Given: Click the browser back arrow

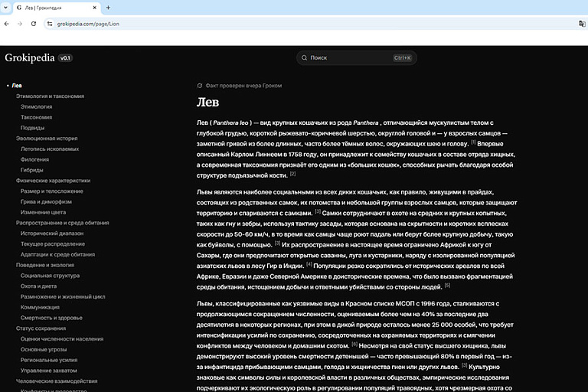Looking at the screenshot, I should [x=7, y=24].
